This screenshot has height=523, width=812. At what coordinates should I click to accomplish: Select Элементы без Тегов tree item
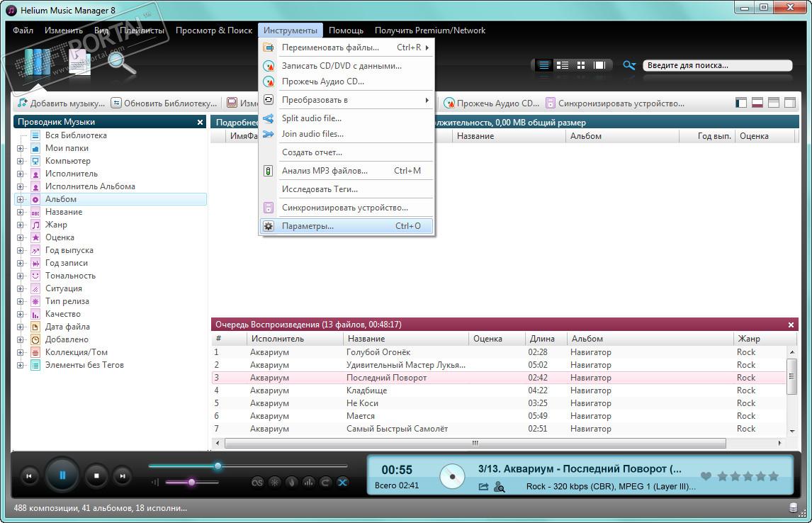pyautogui.click(x=84, y=365)
